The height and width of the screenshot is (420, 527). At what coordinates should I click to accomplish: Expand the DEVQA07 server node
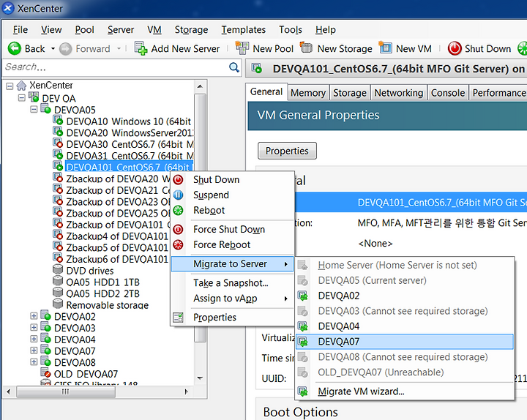click(34, 350)
